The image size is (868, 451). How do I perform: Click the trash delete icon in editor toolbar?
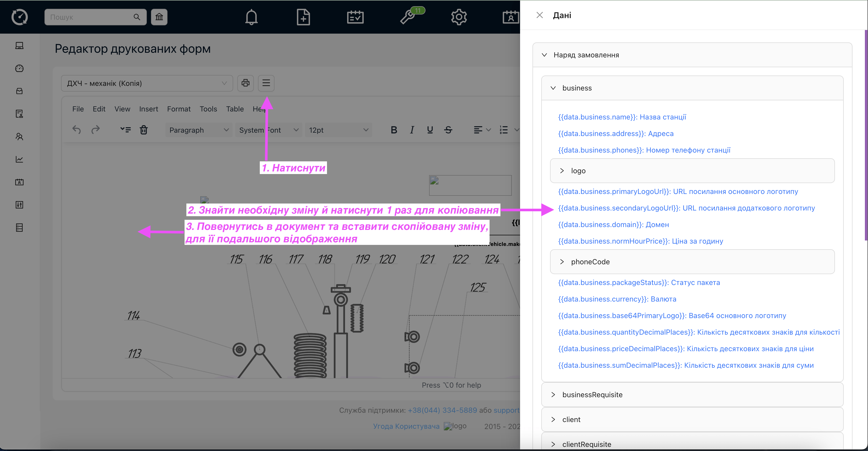(x=143, y=130)
